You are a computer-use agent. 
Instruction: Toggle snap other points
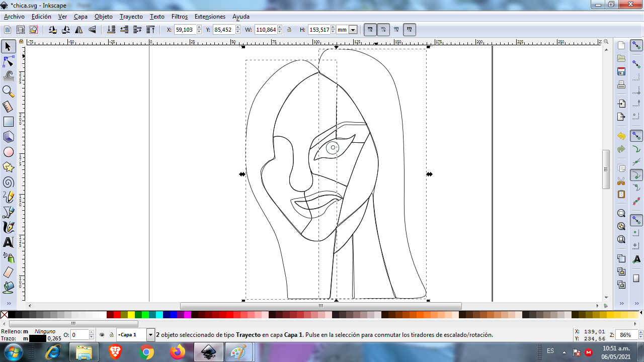coord(636,220)
